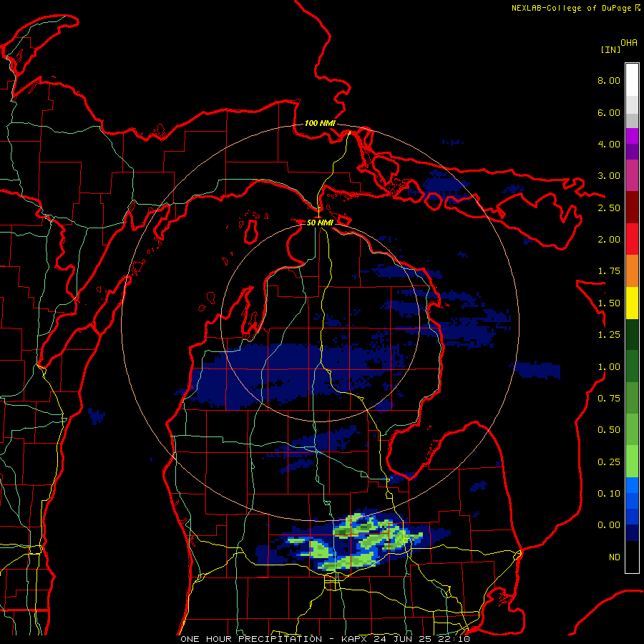644x644 pixels.
Task: Click the 0.50 scale value
Action: click(x=609, y=430)
